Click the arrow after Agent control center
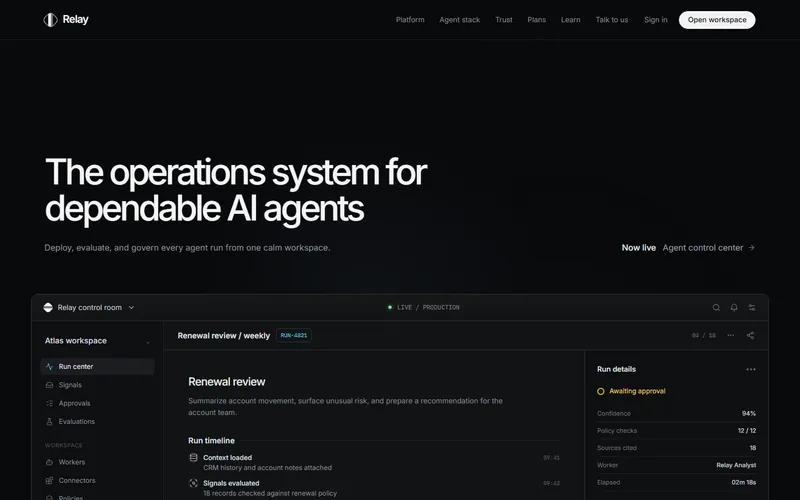 pos(752,248)
